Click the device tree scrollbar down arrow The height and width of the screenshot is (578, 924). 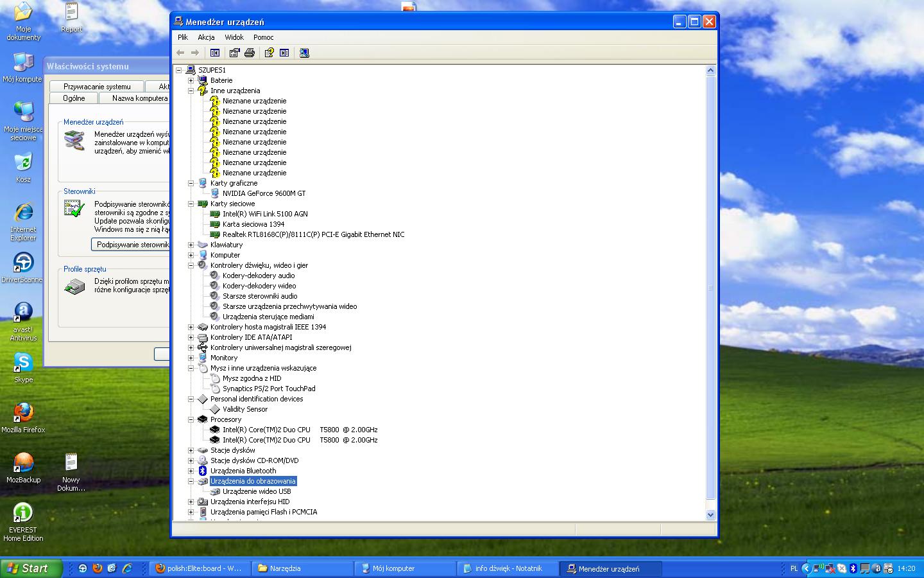[x=710, y=514]
